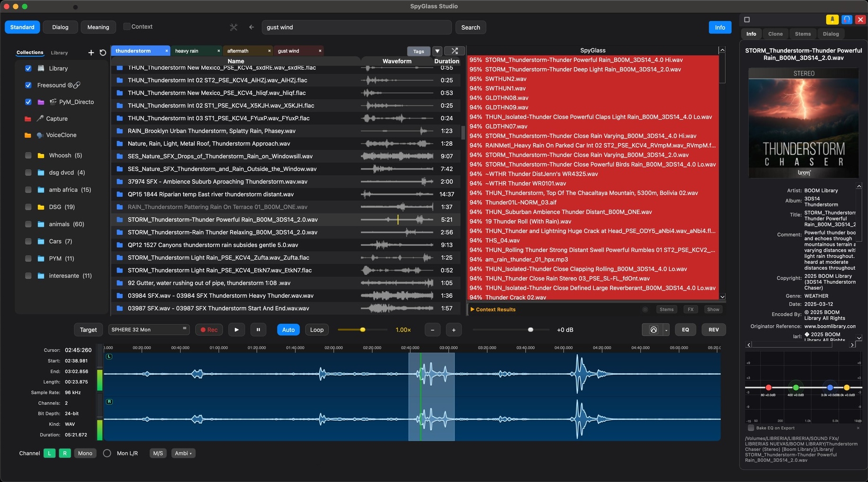Image resolution: width=868 pixels, height=482 pixels.
Task: Toggle the Freesound collection checkbox
Action: (x=28, y=85)
